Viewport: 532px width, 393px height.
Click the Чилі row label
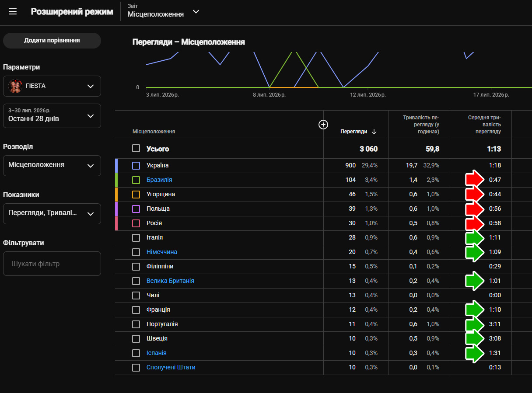pos(153,295)
